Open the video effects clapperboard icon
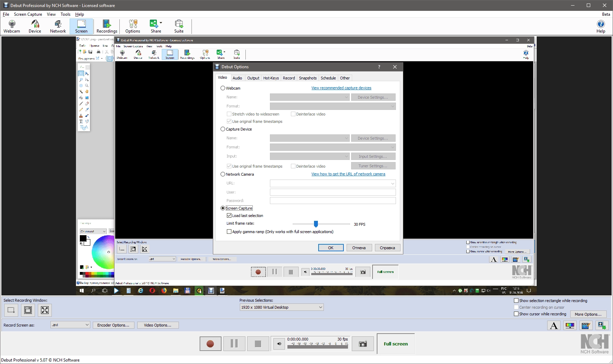The height and width of the screenshot is (364, 613). (x=586, y=325)
